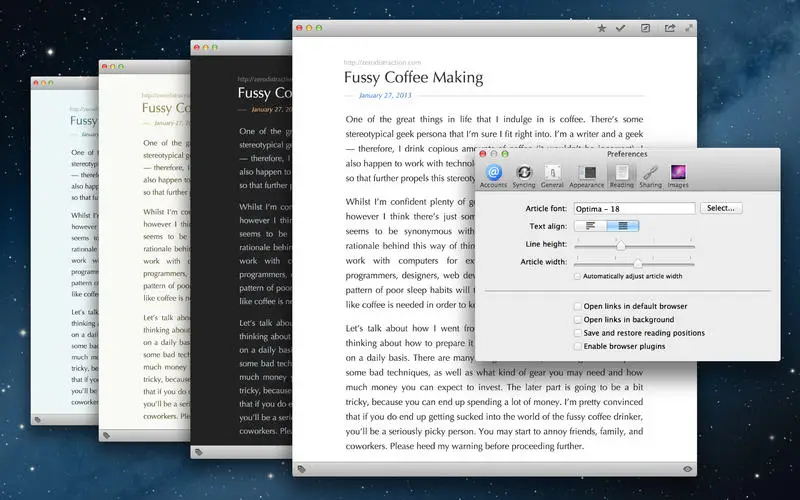Open the Appearance preferences pane
800x500 pixels.
pos(587,177)
